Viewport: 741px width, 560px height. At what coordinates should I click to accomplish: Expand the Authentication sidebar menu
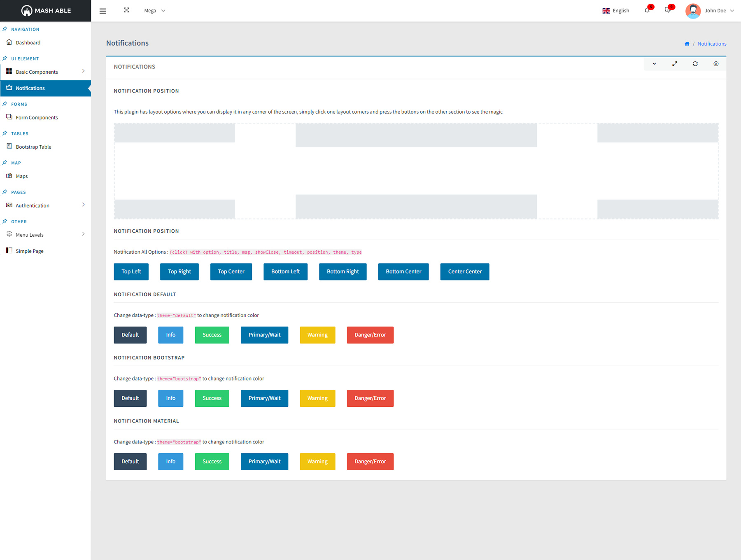45,205
